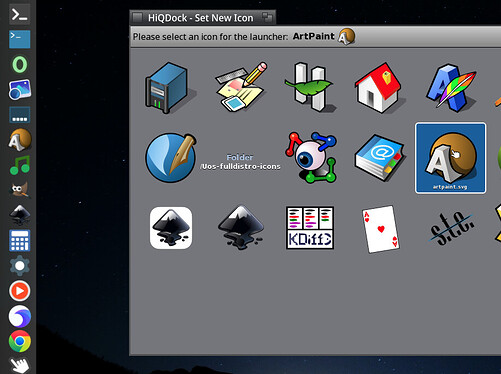Pick the eyeball with molecule nodes icon
The width and height of the screenshot is (501, 374).
click(x=311, y=158)
